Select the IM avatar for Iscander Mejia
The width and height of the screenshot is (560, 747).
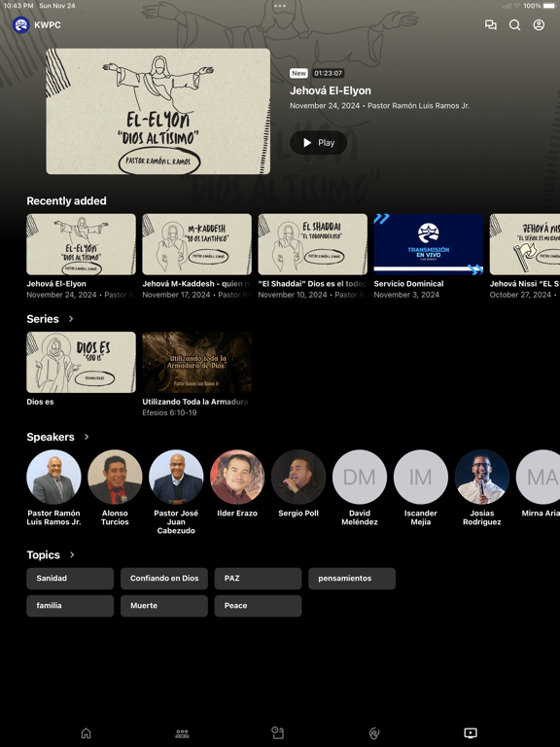420,477
